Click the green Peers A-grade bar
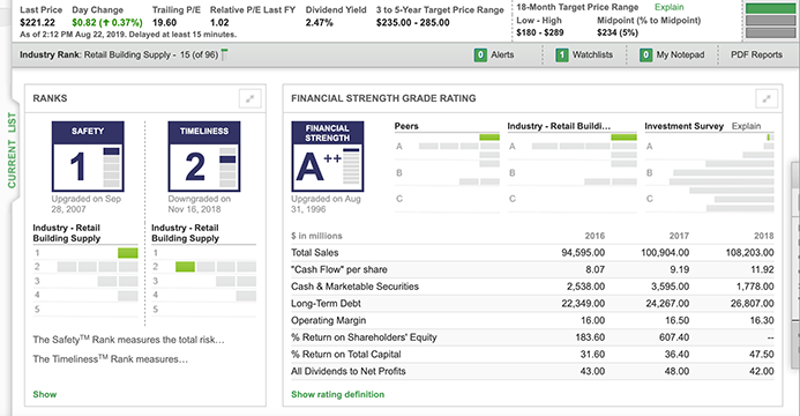 click(x=489, y=137)
